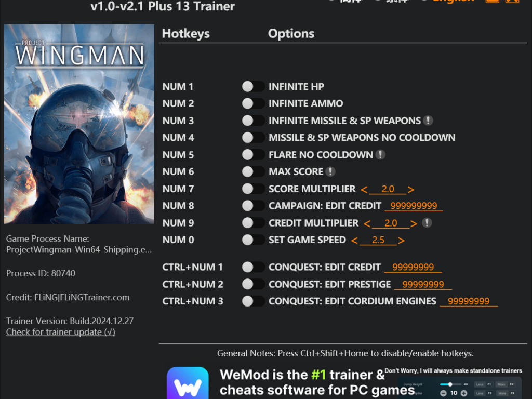Click the info icon beside Max Score

click(330, 171)
